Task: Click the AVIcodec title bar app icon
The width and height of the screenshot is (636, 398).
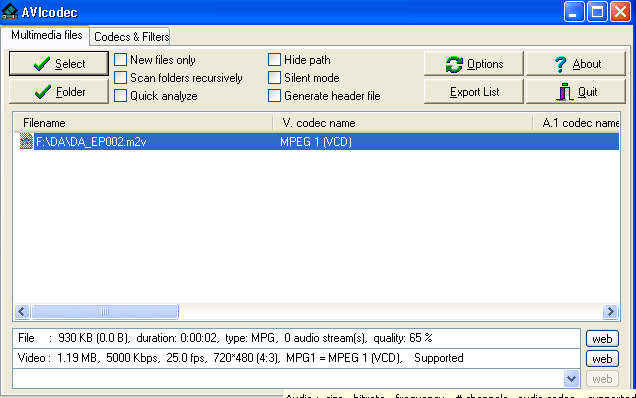Action: pyautogui.click(x=9, y=11)
